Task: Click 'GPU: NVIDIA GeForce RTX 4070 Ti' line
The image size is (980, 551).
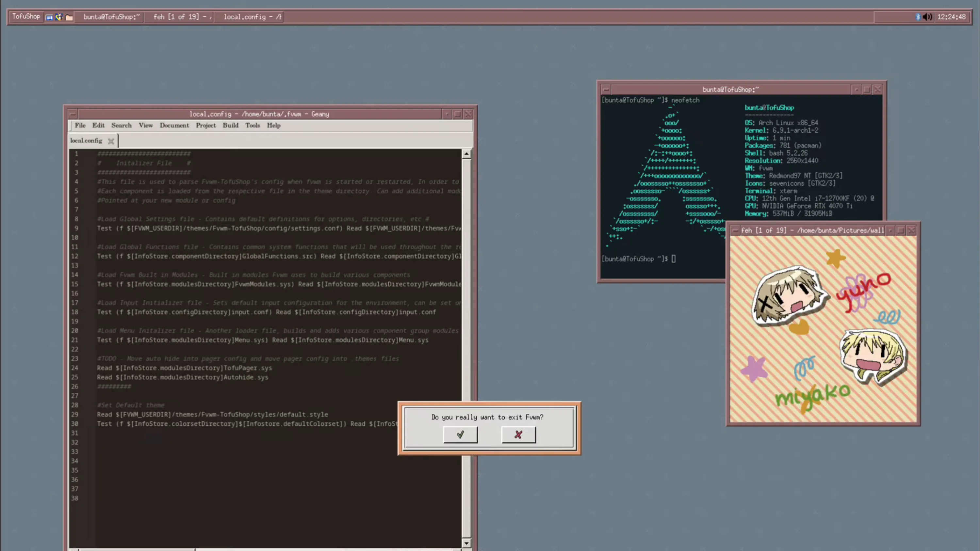Action: [x=798, y=206]
